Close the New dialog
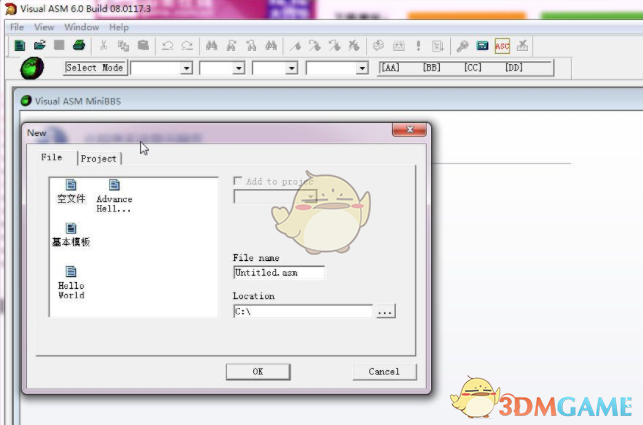This screenshot has height=425, width=643. (409, 130)
